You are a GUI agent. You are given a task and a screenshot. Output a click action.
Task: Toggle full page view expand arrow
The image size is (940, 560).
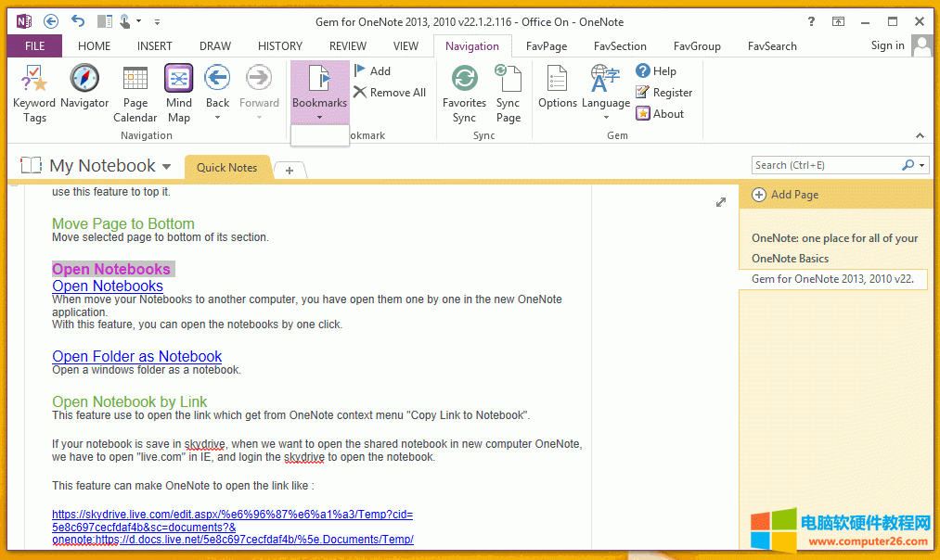coord(721,202)
